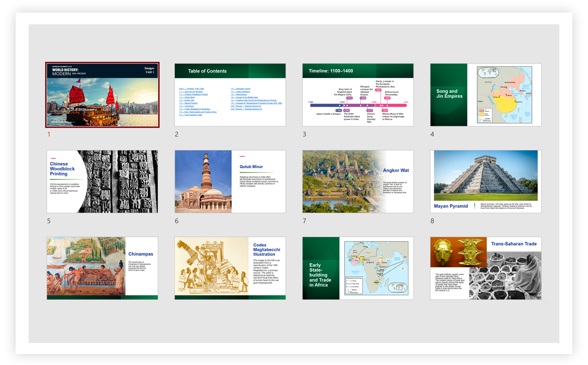Select the Early State-building and Trade in Africa slide
This screenshot has height=365, width=588.
click(358, 268)
